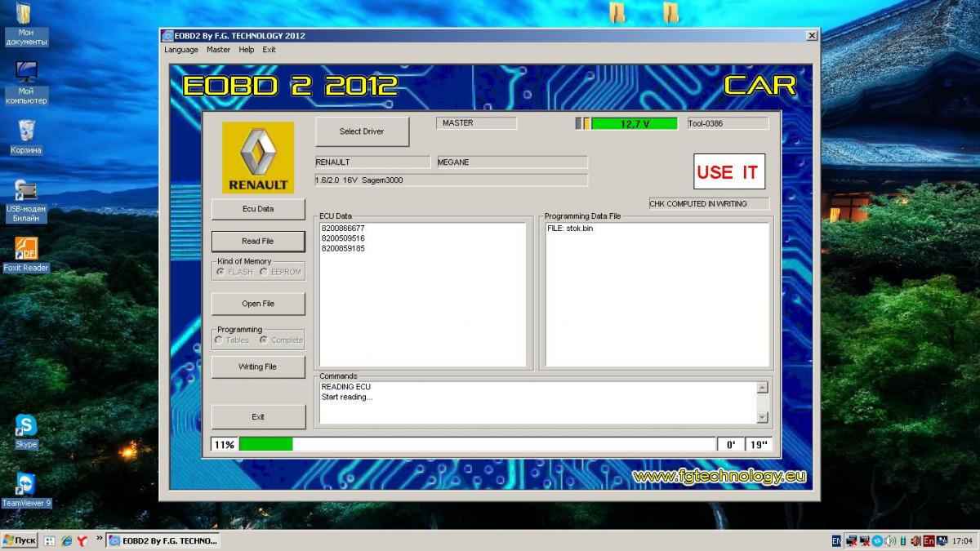Image resolution: width=980 pixels, height=551 pixels.
Task: Click the Read File button
Action: coord(258,242)
